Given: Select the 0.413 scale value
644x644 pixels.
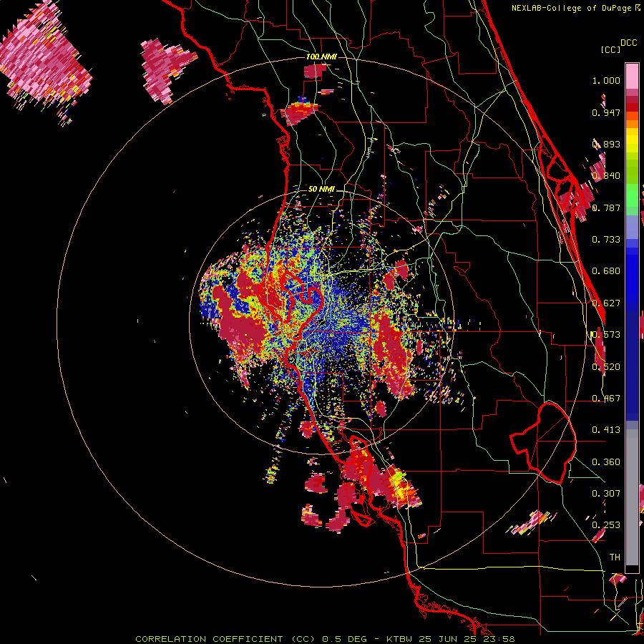Looking at the screenshot, I should (x=606, y=430).
